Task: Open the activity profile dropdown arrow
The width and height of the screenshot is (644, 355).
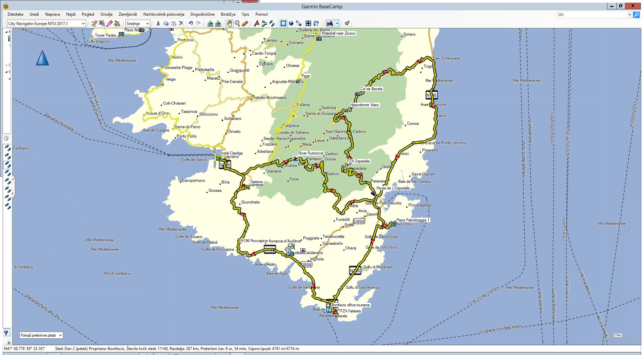Action: coord(337,23)
